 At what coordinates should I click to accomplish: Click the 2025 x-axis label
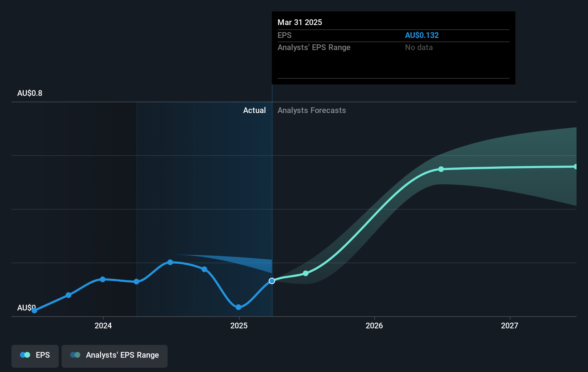point(239,325)
